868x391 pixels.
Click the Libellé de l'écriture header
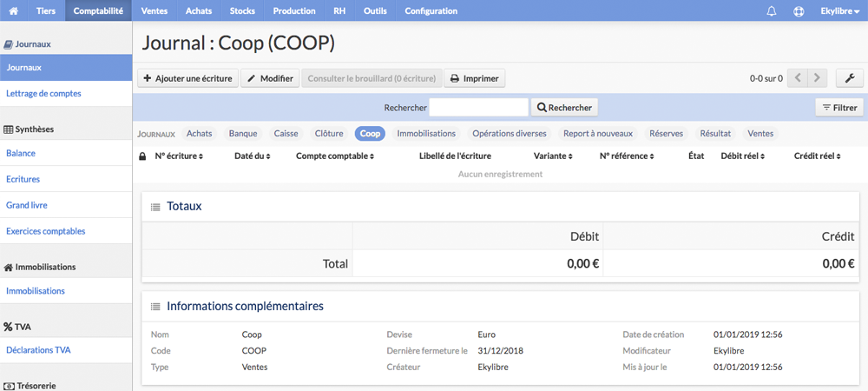click(455, 156)
